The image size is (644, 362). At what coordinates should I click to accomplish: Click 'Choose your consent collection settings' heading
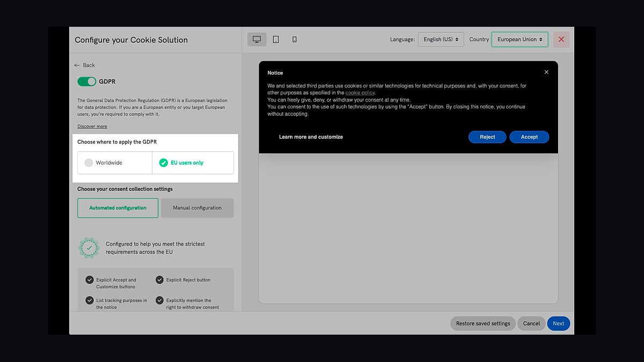125,189
